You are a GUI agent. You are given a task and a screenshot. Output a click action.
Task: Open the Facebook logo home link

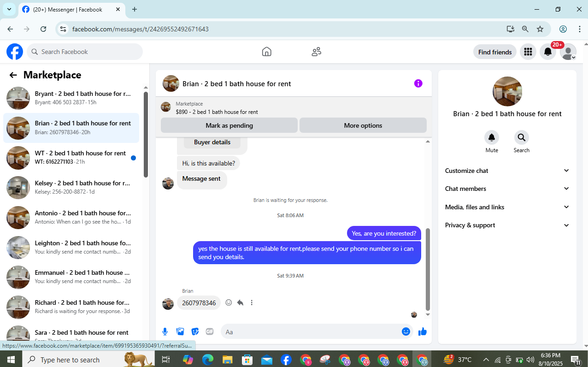15,52
